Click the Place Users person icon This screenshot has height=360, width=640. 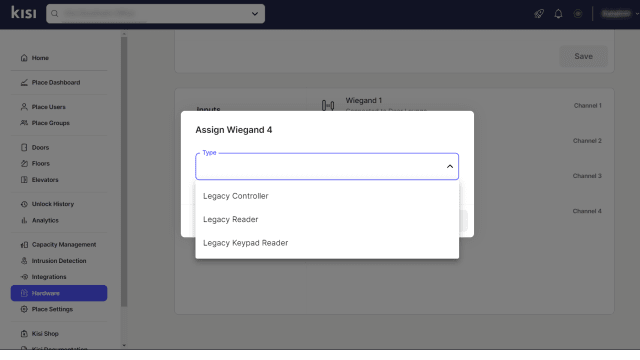coord(24,107)
